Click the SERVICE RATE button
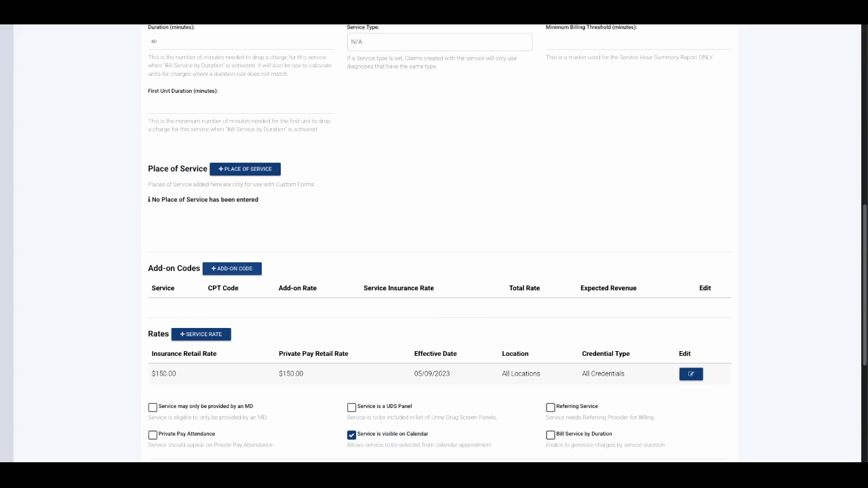The image size is (868, 488). tap(201, 333)
